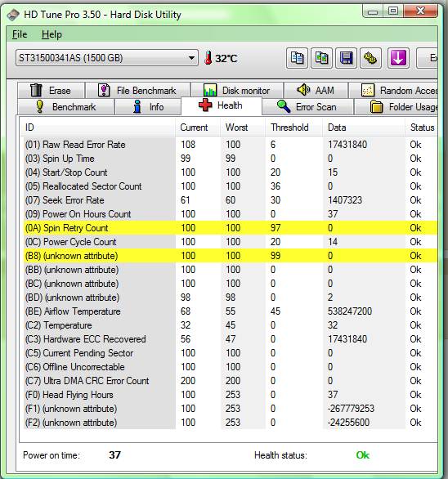The image size is (448, 479).
Task: Switch to the File Benchmark tab
Action: tap(137, 91)
